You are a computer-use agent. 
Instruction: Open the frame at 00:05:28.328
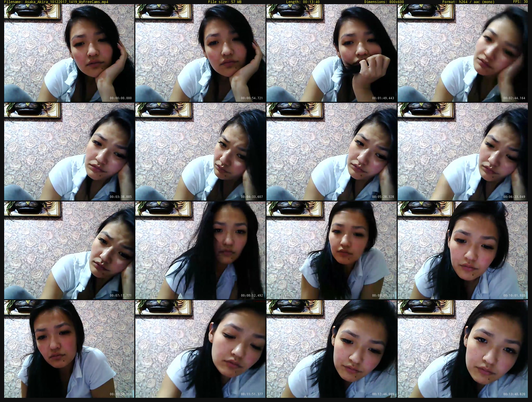(332, 152)
